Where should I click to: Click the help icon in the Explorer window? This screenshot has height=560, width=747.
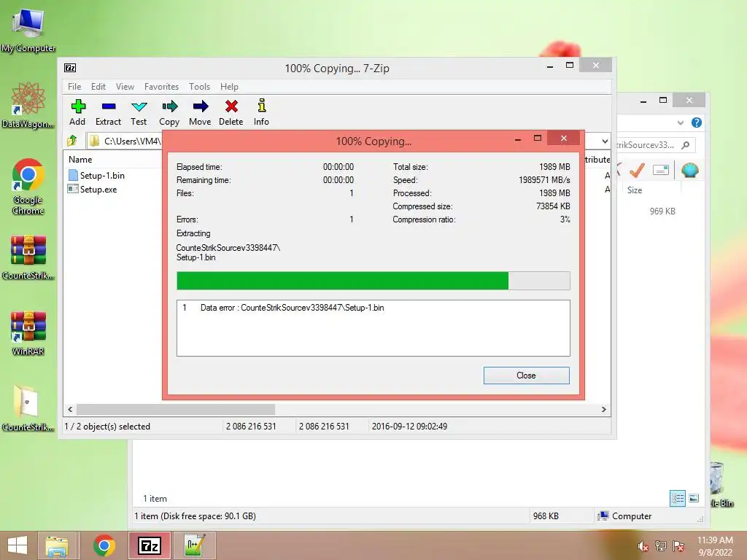[696, 122]
